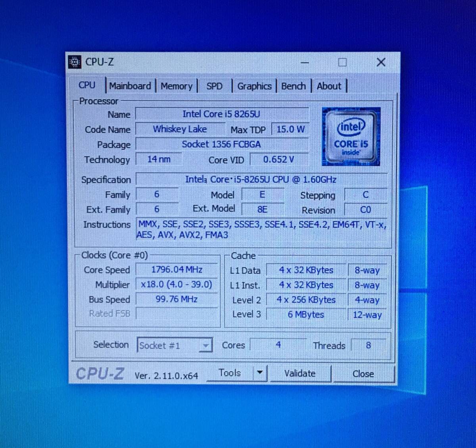Switch to the Mainboard tab

pyautogui.click(x=130, y=86)
